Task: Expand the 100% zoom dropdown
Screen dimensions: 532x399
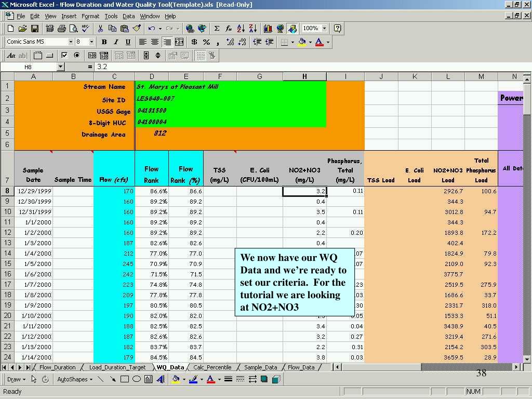Action: pos(324,28)
